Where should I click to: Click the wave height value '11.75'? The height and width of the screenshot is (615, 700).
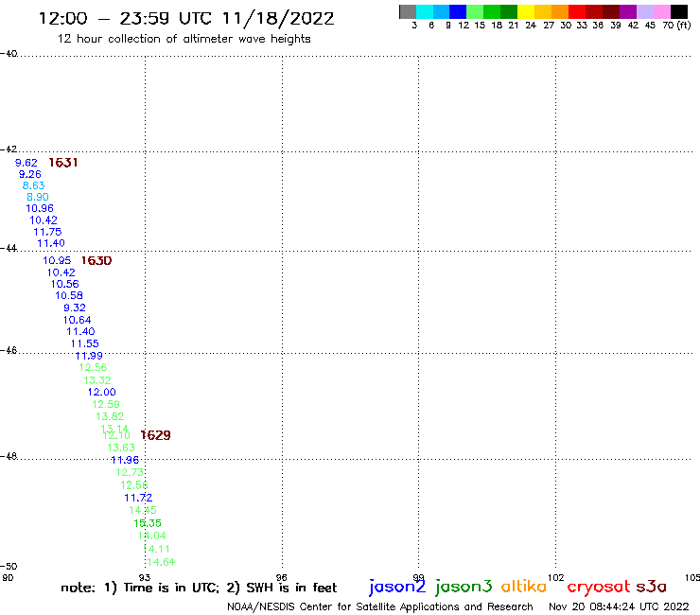click(x=47, y=232)
